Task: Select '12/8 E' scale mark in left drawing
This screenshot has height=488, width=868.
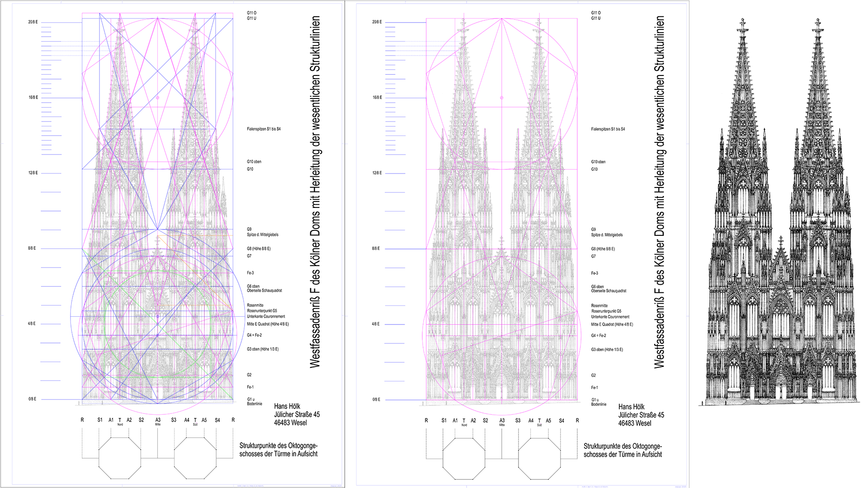Action: coord(33,173)
